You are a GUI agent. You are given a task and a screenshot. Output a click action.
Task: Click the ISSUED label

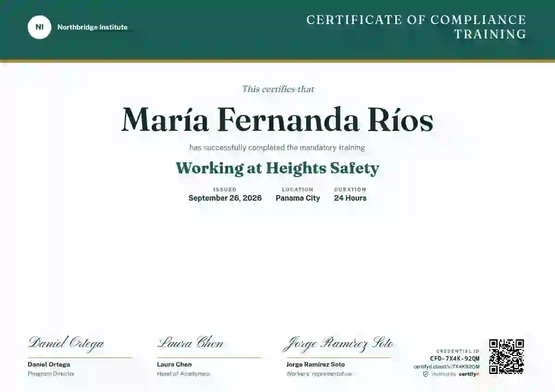click(225, 190)
